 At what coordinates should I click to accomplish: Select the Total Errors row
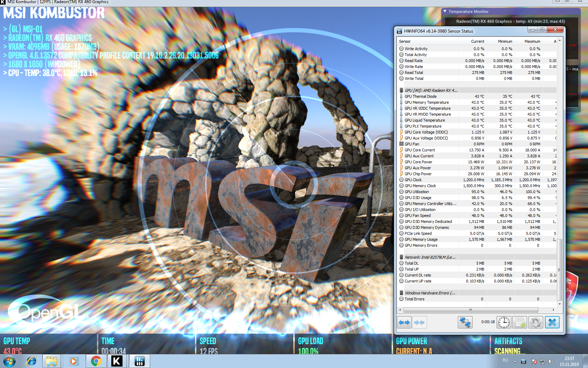(x=477, y=299)
